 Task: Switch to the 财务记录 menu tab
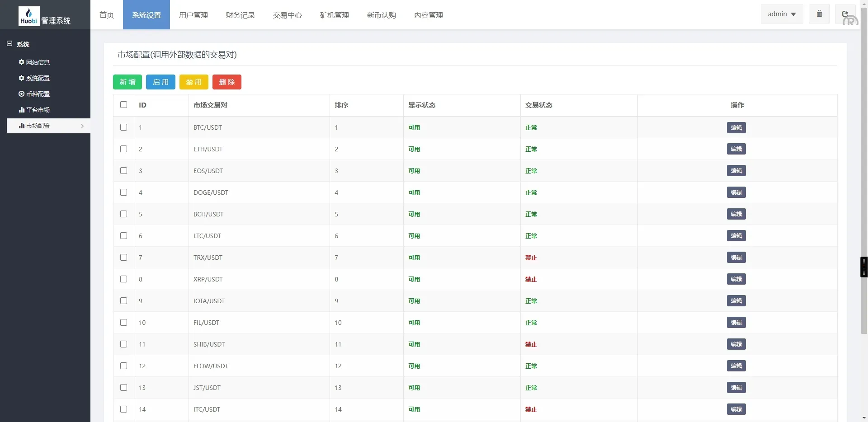coord(240,15)
